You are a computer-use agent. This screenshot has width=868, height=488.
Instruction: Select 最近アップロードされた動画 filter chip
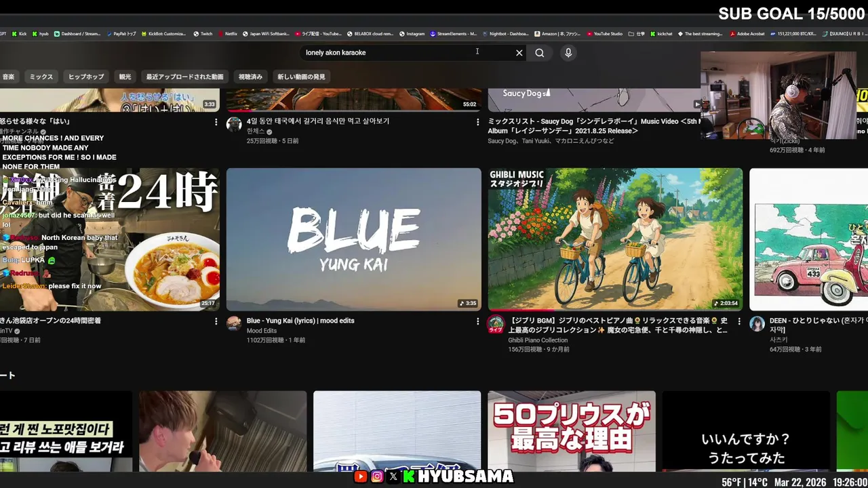point(184,77)
